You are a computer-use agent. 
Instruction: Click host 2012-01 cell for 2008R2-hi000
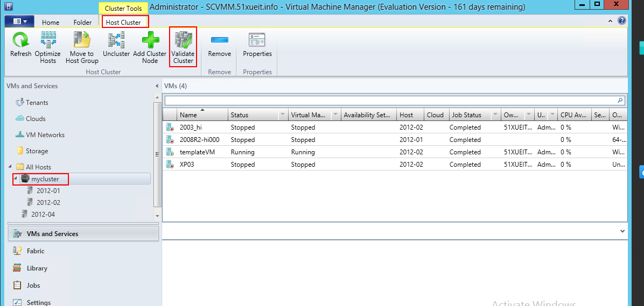pyautogui.click(x=411, y=140)
